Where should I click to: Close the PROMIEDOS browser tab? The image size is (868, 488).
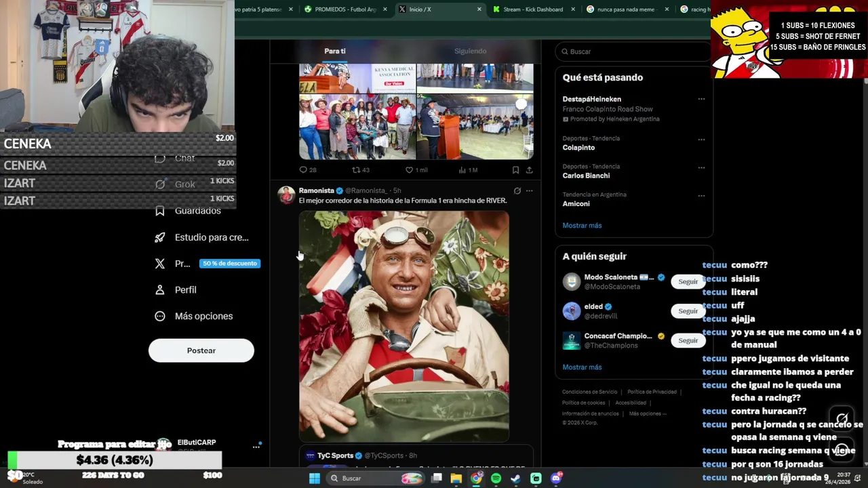click(385, 9)
